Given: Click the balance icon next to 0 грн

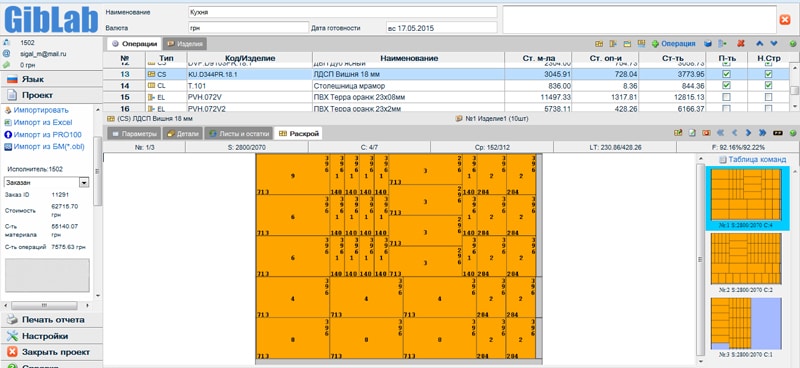Looking at the screenshot, I should coord(6,65).
